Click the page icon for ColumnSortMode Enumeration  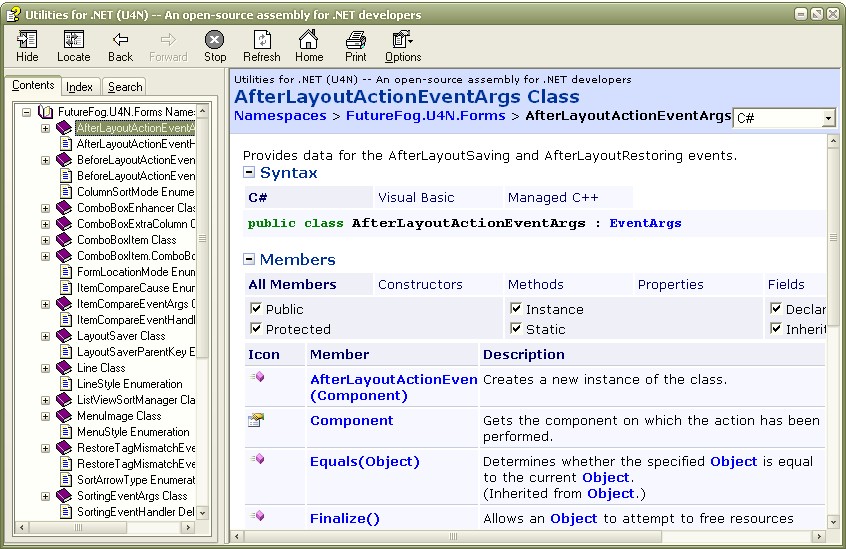[66, 191]
